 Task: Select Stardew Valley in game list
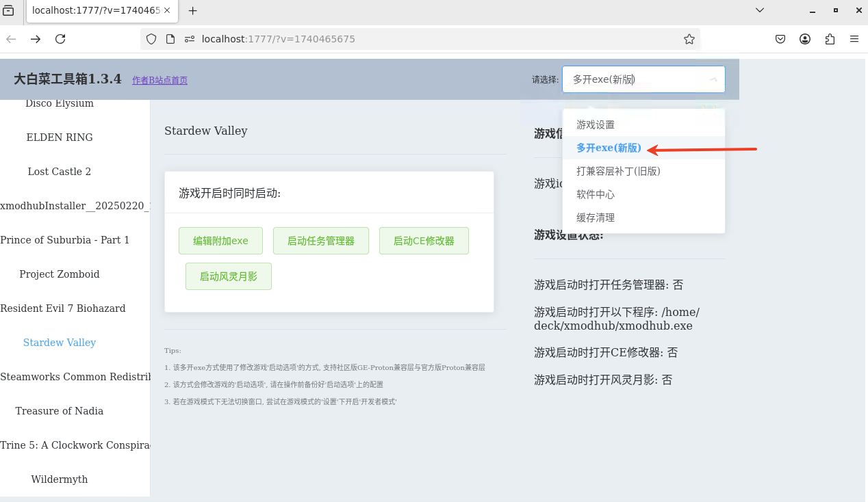60,343
